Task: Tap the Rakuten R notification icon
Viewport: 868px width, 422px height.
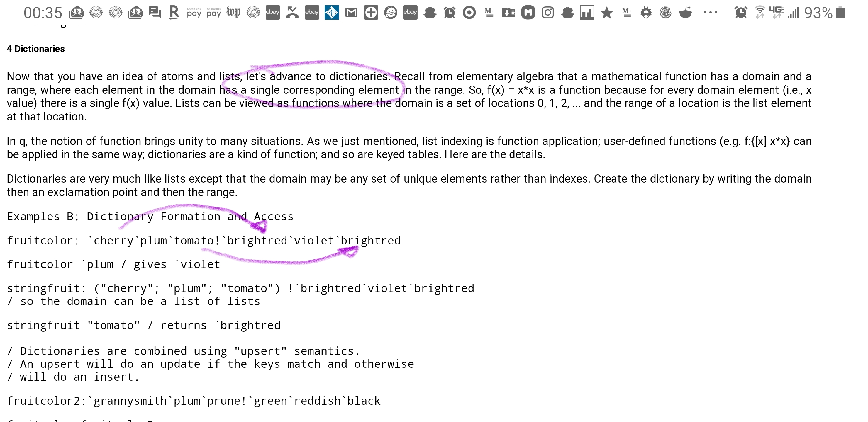Action: pyautogui.click(x=174, y=13)
